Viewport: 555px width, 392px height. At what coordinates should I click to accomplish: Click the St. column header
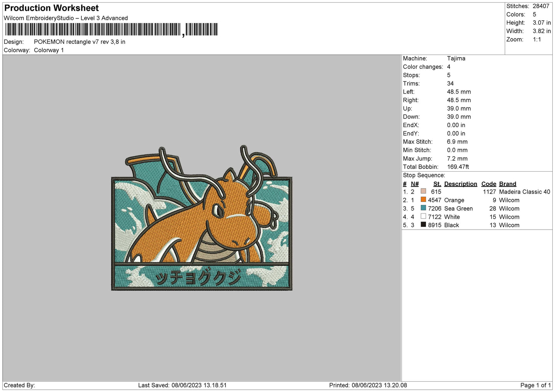tap(437, 184)
